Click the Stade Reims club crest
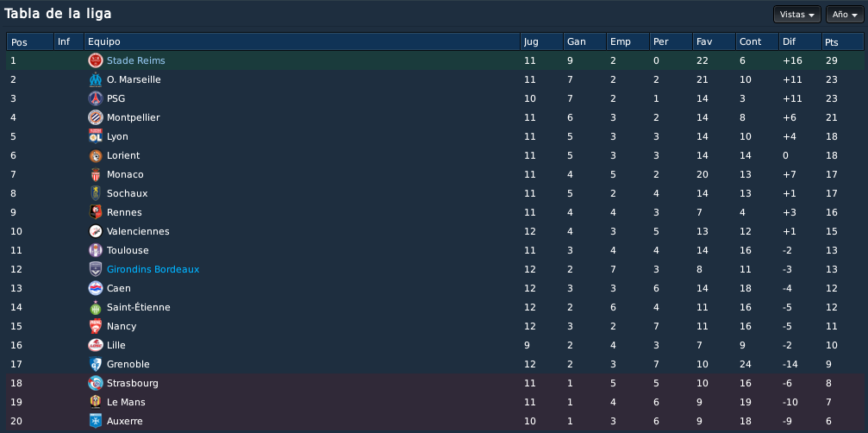This screenshot has height=433, width=868. pyautogui.click(x=96, y=60)
